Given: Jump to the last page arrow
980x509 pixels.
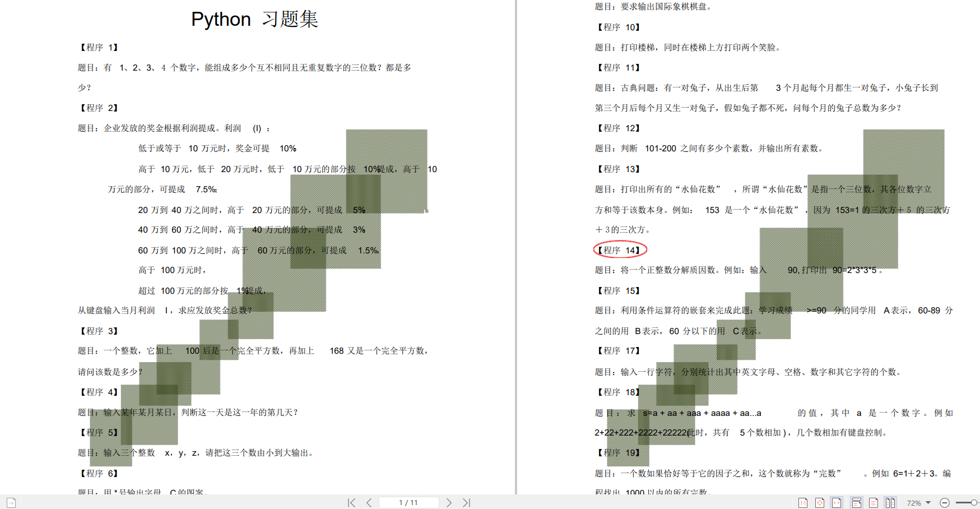Looking at the screenshot, I should coord(466,502).
